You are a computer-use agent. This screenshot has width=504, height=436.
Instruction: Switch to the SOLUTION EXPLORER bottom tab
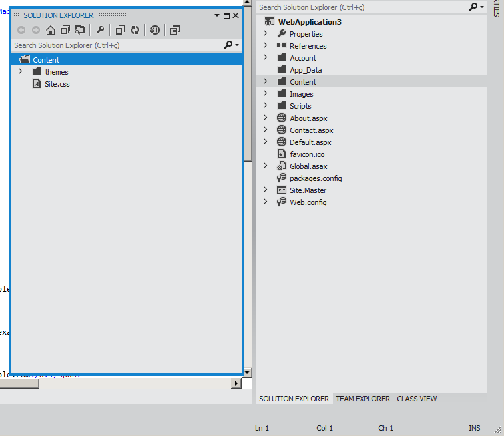(x=294, y=399)
